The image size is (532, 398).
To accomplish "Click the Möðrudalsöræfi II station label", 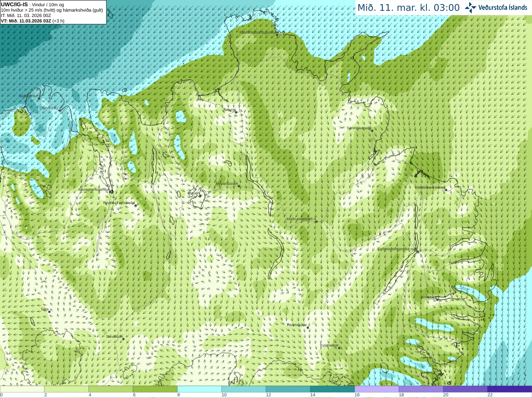I will tap(301, 219).
